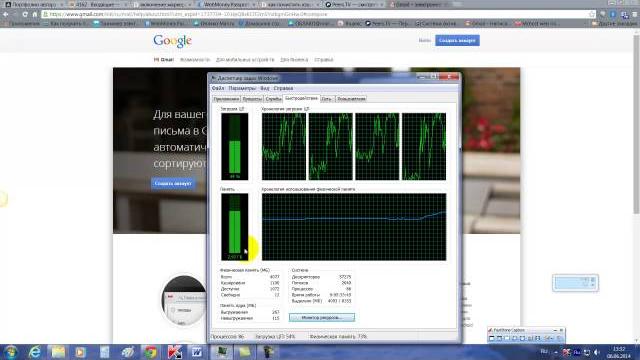640x360 pixels.
Task: Click memory usage gauge Память
Action: tap(235, 227)
